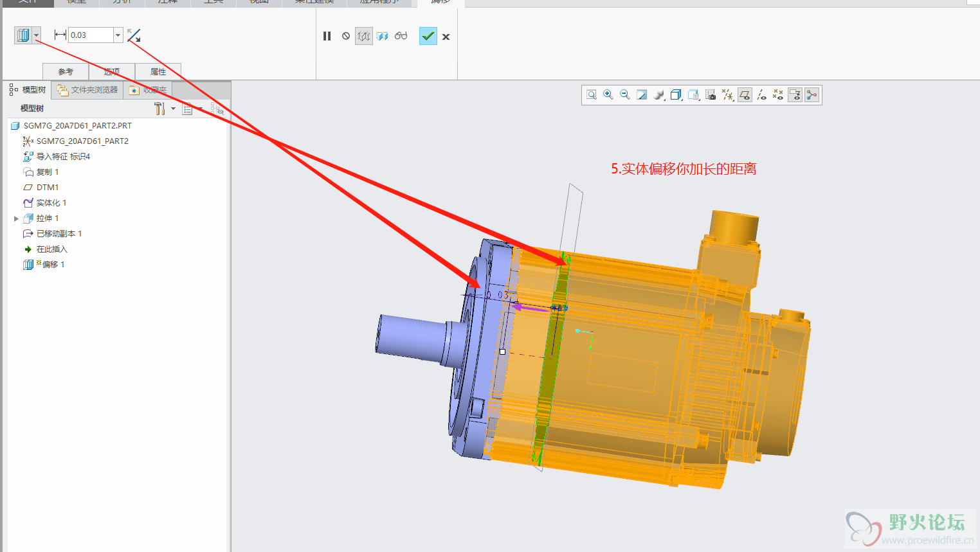Open the model tree settings dropdown arrow
Viewport: 980px width, 552px height.
coord(173,109)
